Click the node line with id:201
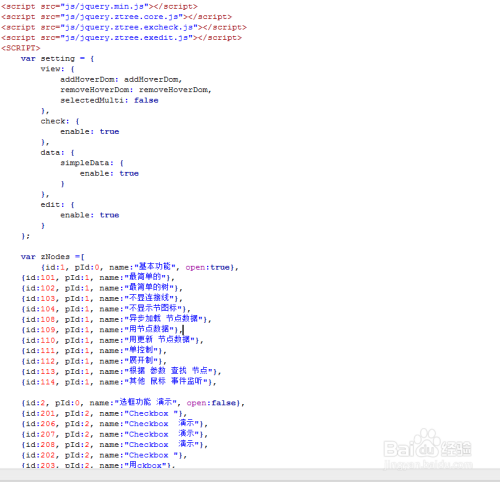The height and width of the screenshot is (482, 500). pos(104,413)
